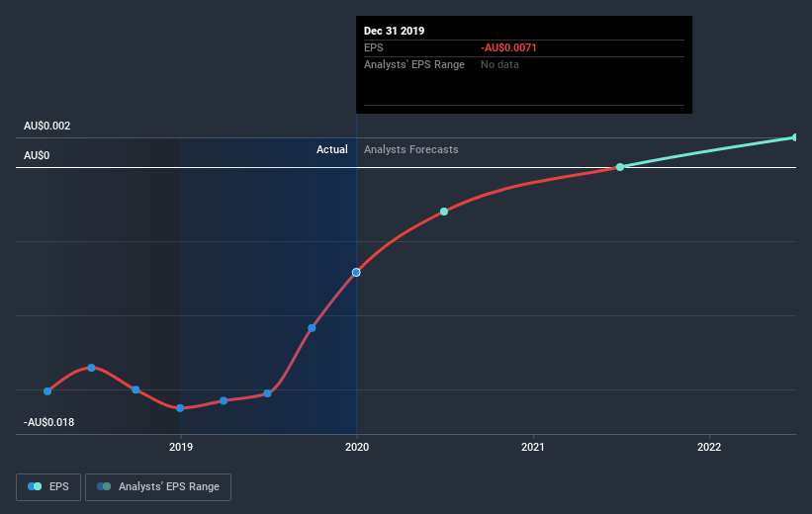Image resolution: width=812 pixels, height=514 pixels.
Task: Click the late-2019 EPS data point
Action: (312, 327)
